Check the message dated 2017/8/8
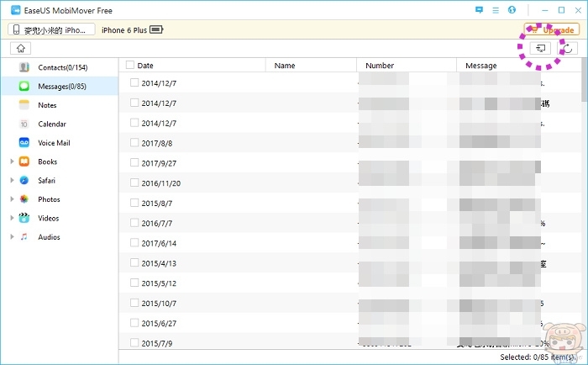 134,143
